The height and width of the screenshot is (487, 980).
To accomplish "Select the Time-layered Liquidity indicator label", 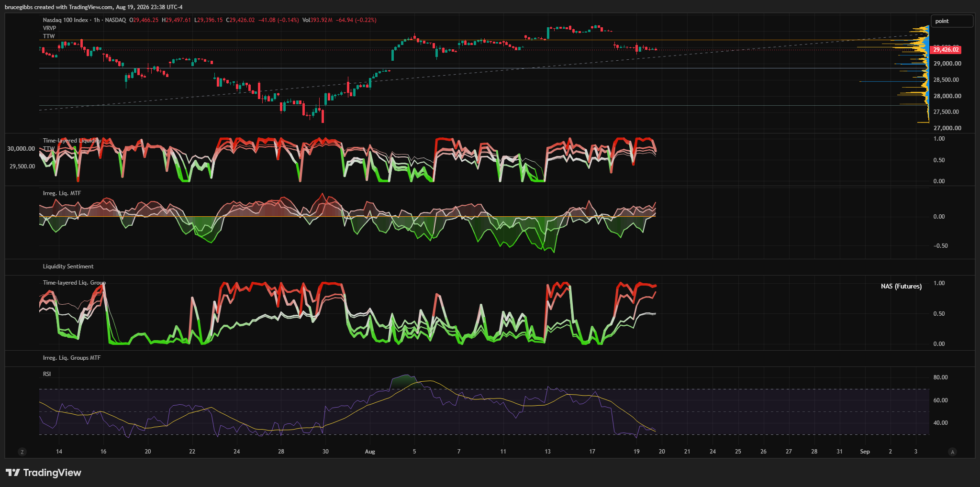I will (x=72, y=141).
